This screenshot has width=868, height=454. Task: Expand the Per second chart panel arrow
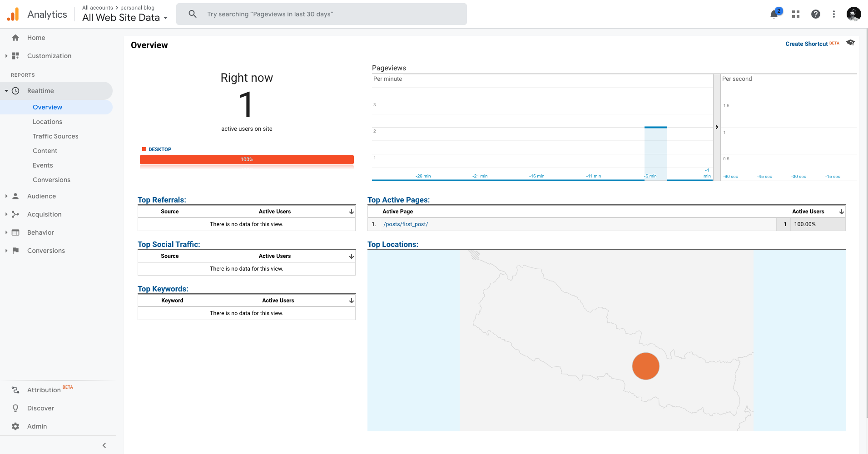(x=717, y=127)
